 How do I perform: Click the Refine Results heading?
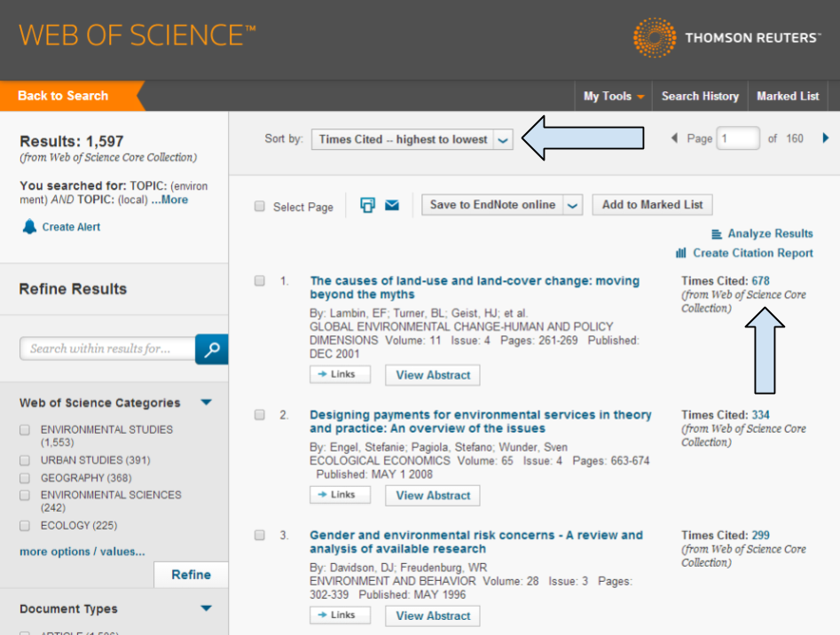[73, 289]
